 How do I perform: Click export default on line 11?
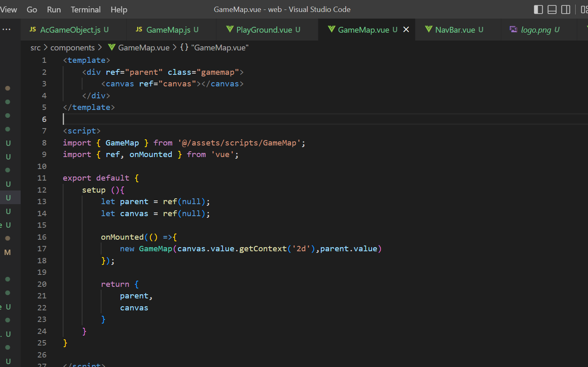coord(96,178)
